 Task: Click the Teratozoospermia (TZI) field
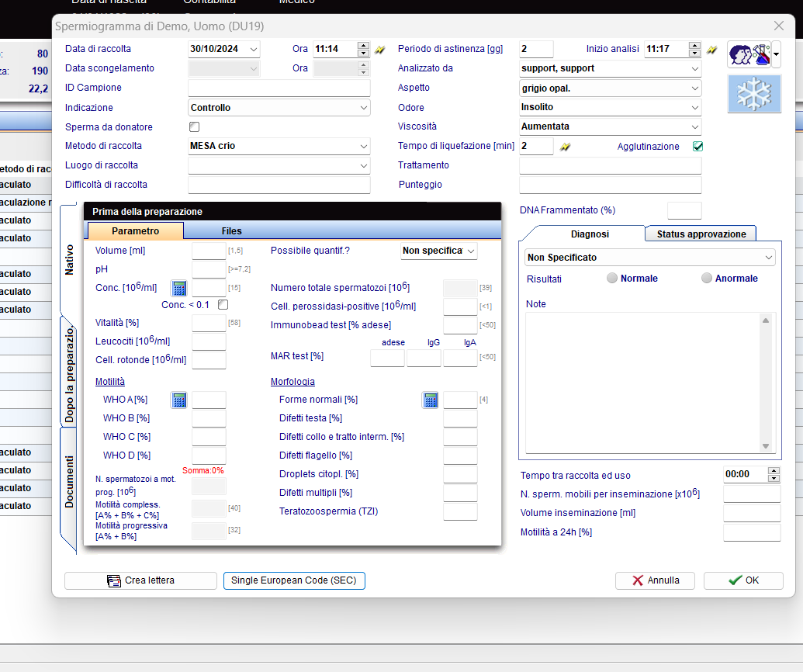point(460,511)
